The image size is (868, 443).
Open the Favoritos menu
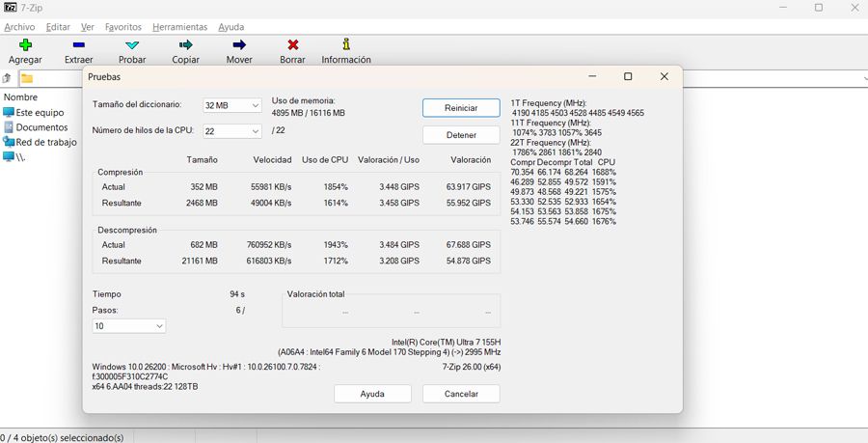(x=123, y=27)
